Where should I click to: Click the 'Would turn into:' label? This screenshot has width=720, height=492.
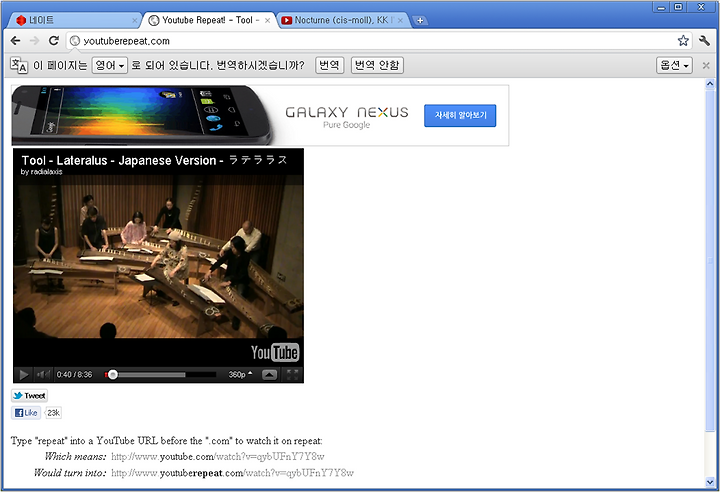click(70, 473)
